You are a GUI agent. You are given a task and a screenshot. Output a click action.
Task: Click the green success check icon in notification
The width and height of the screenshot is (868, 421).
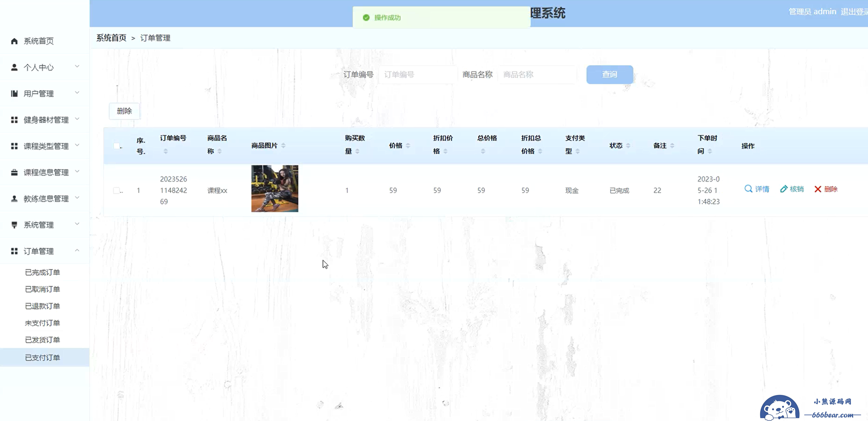pos(366,18)
